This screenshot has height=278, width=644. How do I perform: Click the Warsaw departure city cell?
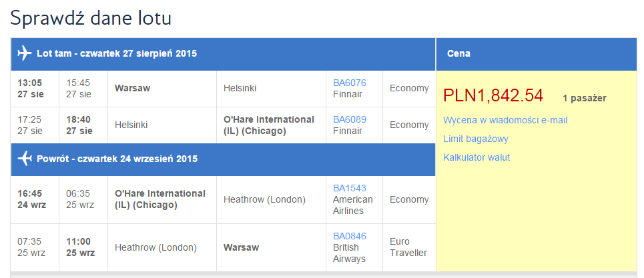click(162, 89)
